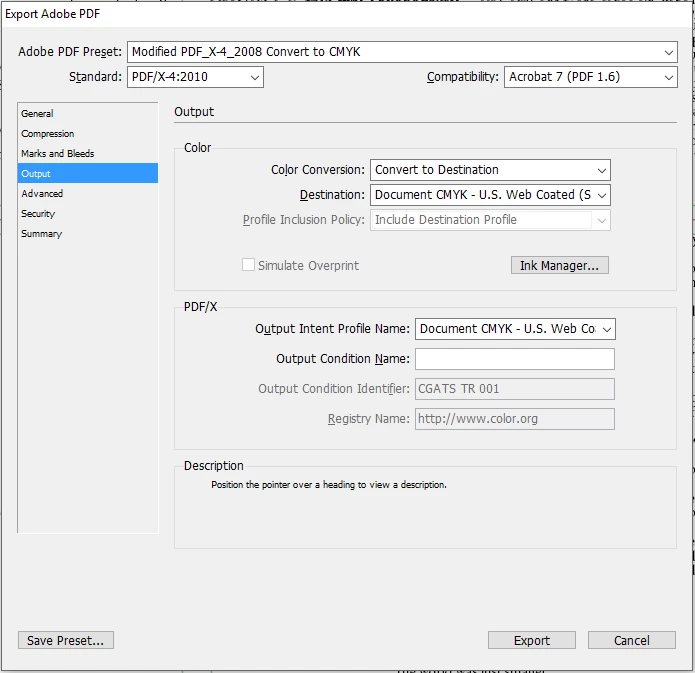Click the Output Condition Identifier field
695x673 pixels.
[515, 389]
